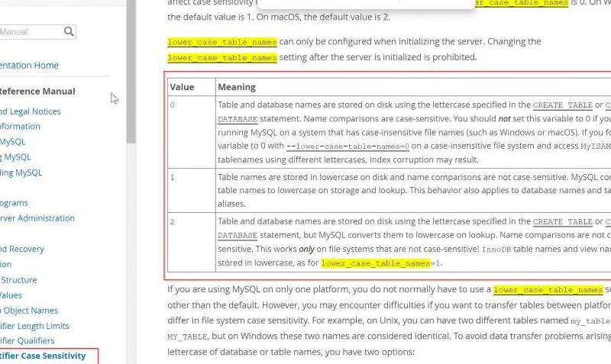Click the search magnifier icon
The height and width of the screenshot is (364, 611).
pyautogui.click(x=69, y=31)
